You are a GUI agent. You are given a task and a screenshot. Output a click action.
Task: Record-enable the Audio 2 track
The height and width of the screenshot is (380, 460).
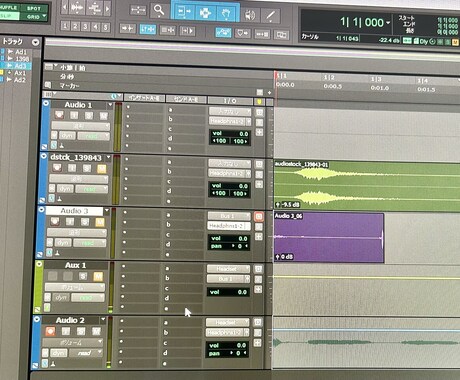pyautogui.click(x=50, y=331)
